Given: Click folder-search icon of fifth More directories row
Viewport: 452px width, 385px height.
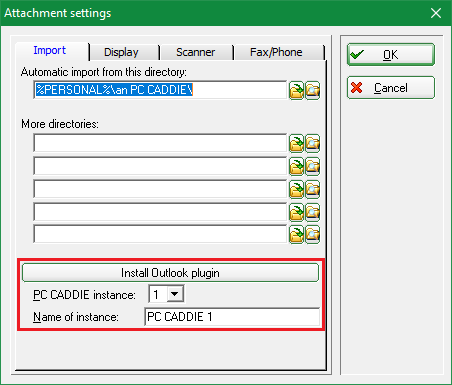Looking at the screenshot, I should tap(312, 234).
